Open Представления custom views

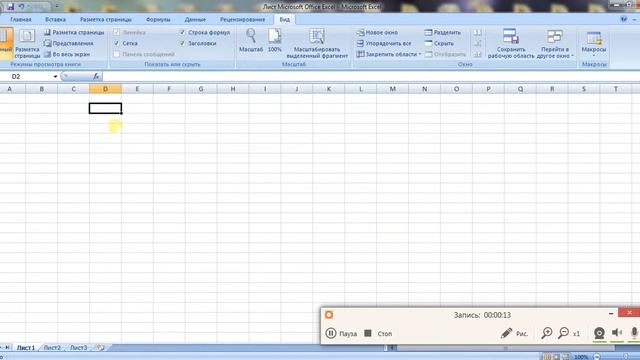69,43
